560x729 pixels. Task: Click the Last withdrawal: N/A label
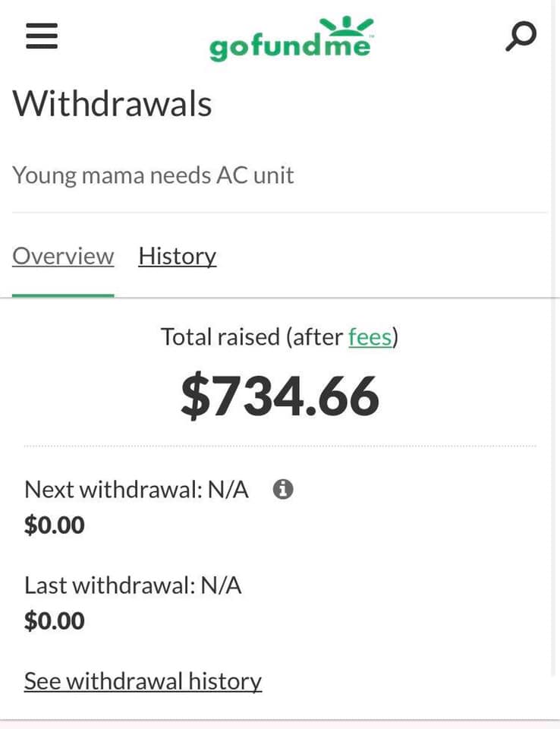click(133, 585)
